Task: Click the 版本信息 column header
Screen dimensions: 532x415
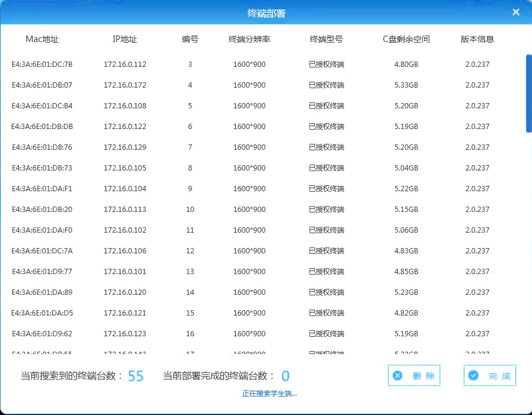Action: click(477, 40)
